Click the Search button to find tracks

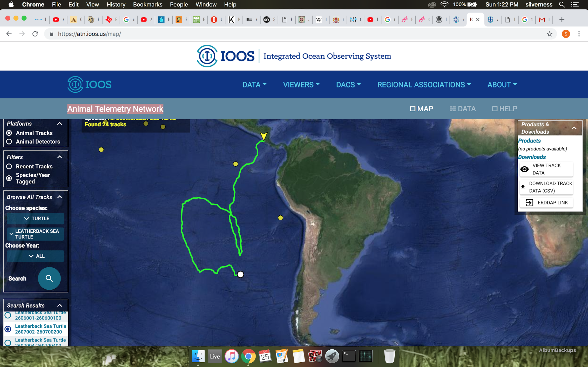point(49,278)
